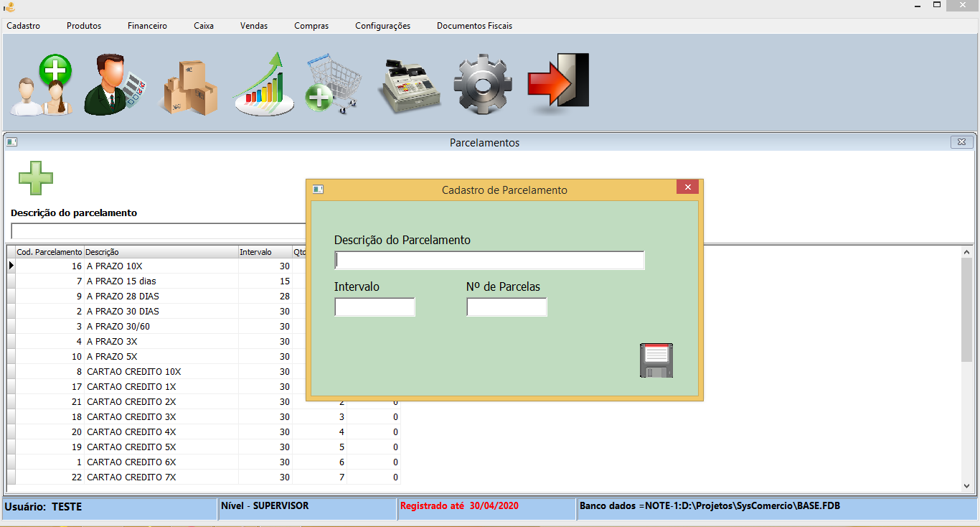Viewport: 980px width, 527px height.
Task: Click the Descrição do Parcelamento text field
Action: coord(489,260)
